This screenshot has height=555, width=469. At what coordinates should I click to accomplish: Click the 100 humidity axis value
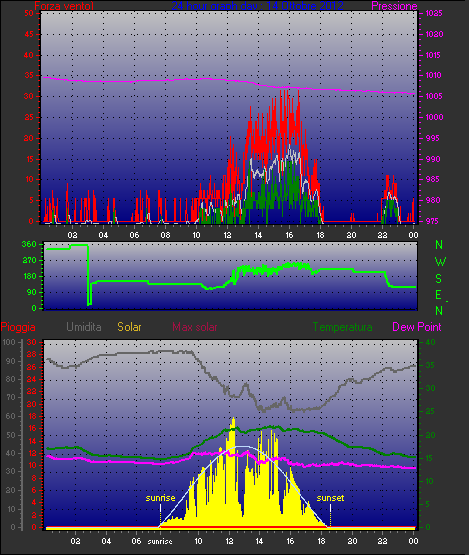click(9, 342)
